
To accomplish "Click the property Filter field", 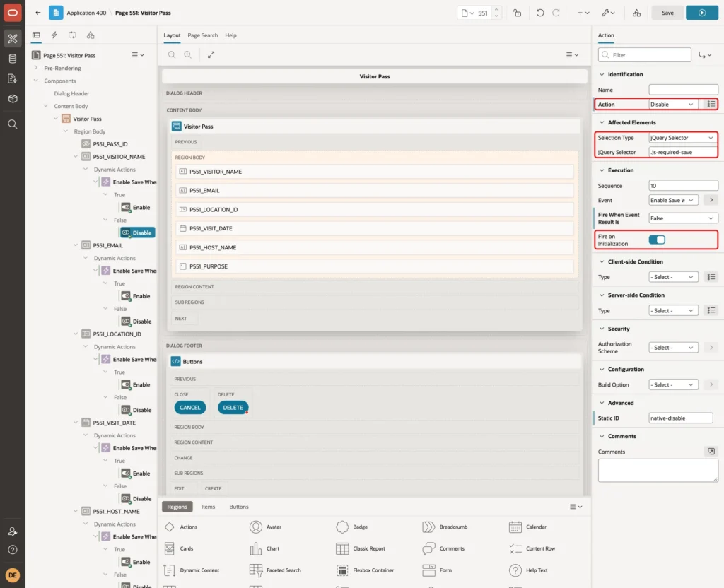I will [645, 55].
